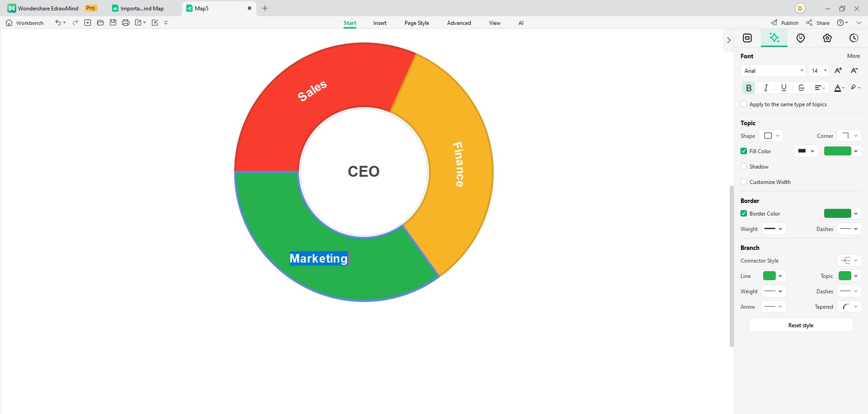
Task: Open the Connector Style dropdown
Action: pos(849,260)
